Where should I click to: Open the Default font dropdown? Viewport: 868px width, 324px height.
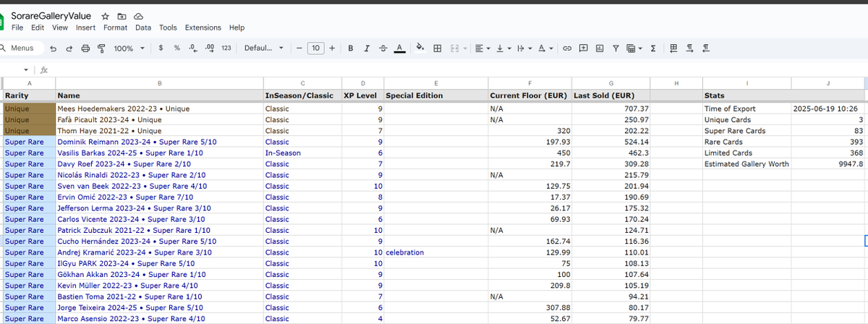264,48
